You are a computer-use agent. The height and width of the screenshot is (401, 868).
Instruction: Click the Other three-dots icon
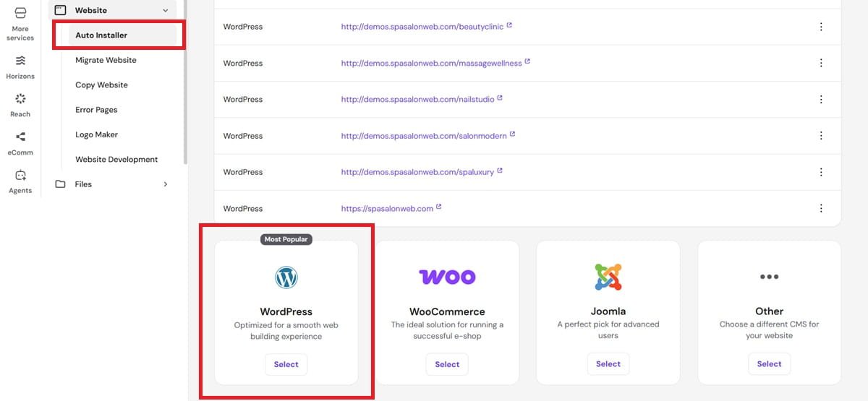tap(769, 277)
